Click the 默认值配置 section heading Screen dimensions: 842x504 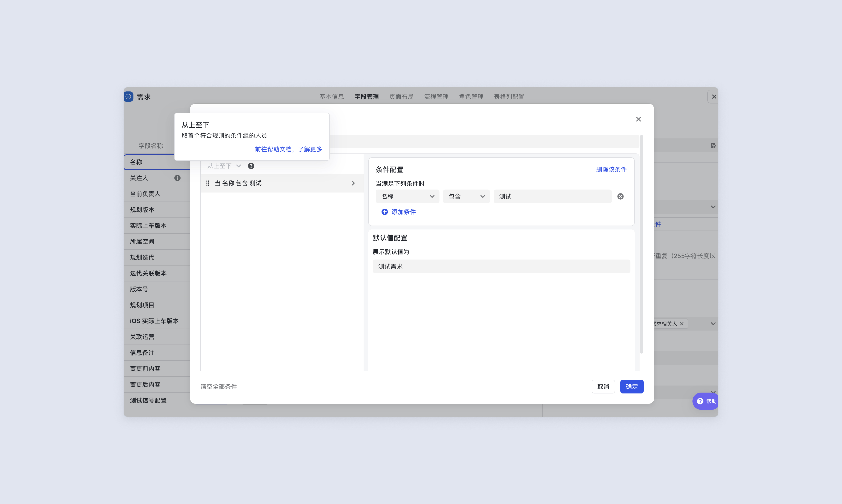(x=390, y=238)
